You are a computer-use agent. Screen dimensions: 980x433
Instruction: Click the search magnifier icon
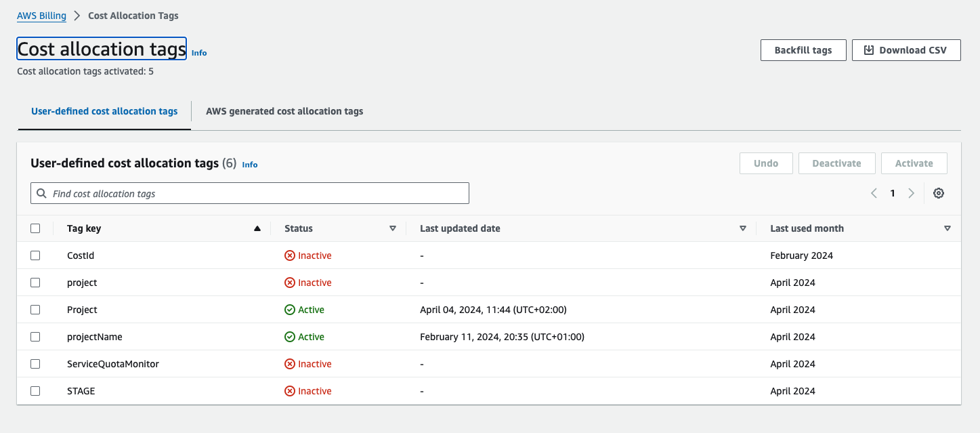coord(42,193)
